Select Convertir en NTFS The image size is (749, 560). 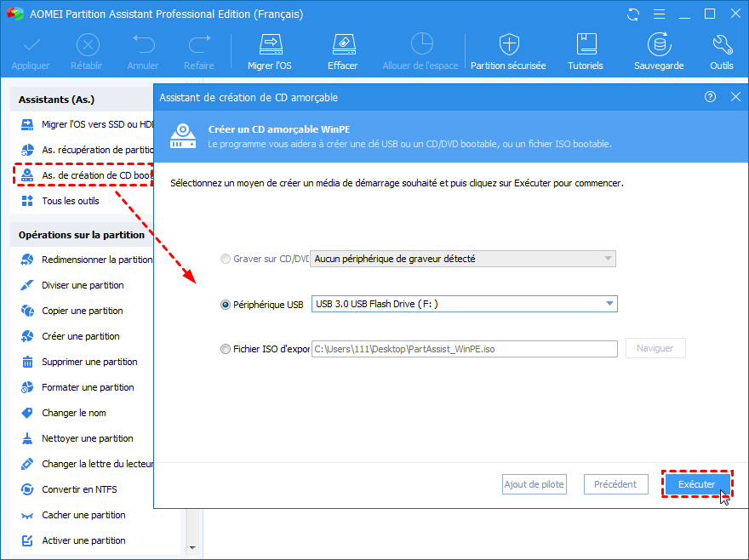(69, 489)
